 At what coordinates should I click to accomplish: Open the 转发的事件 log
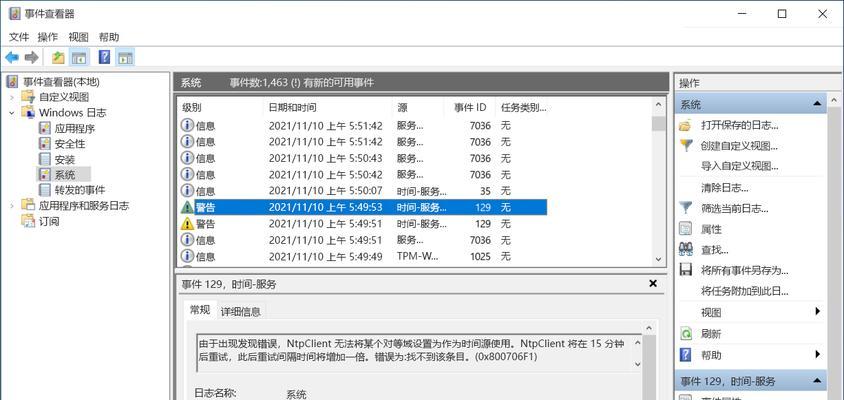coord(80,190)
